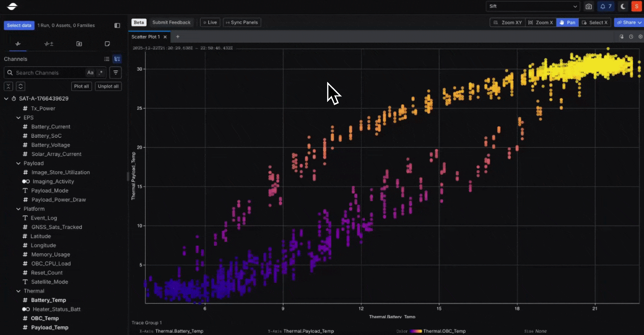644x335 pixels.
Task: Take a screenshot with the camera icon
Action: click(589, 6)
